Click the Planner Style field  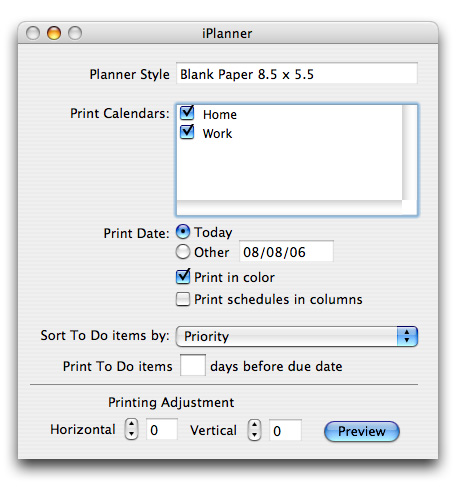coord(297,73)
